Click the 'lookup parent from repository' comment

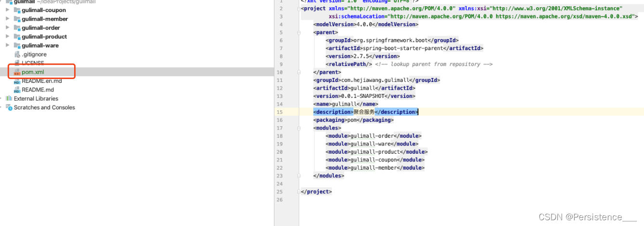[434, 64]
